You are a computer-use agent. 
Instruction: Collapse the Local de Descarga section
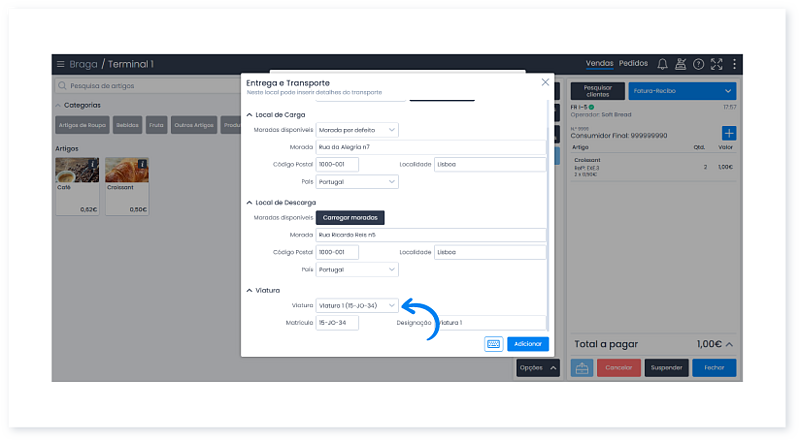tap(250, 202)
